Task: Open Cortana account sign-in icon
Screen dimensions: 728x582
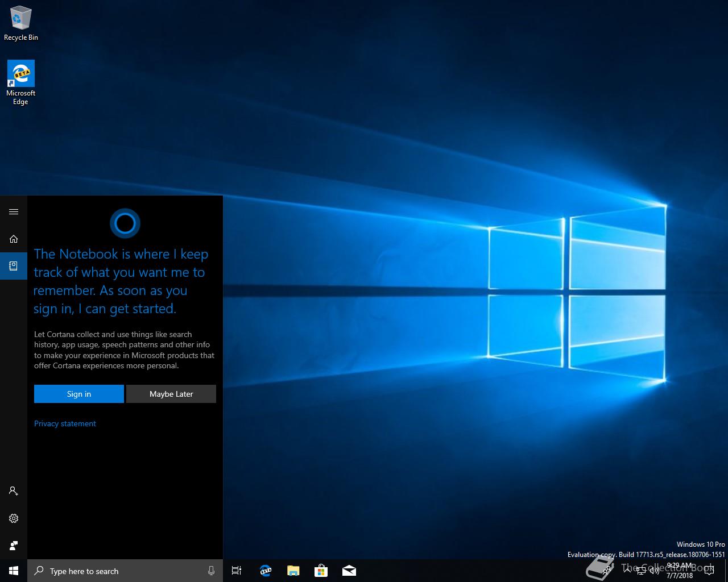Action: click(x=14, y=491)
